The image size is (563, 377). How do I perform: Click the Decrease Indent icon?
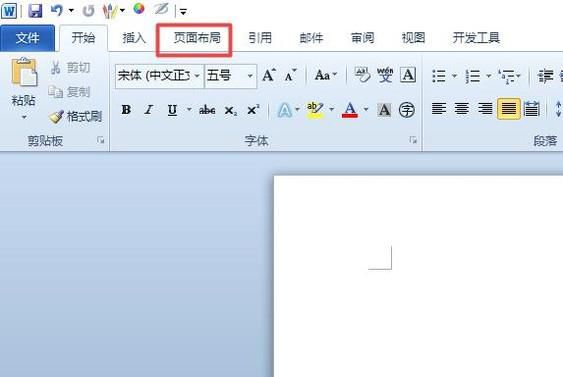coord(545,76)
